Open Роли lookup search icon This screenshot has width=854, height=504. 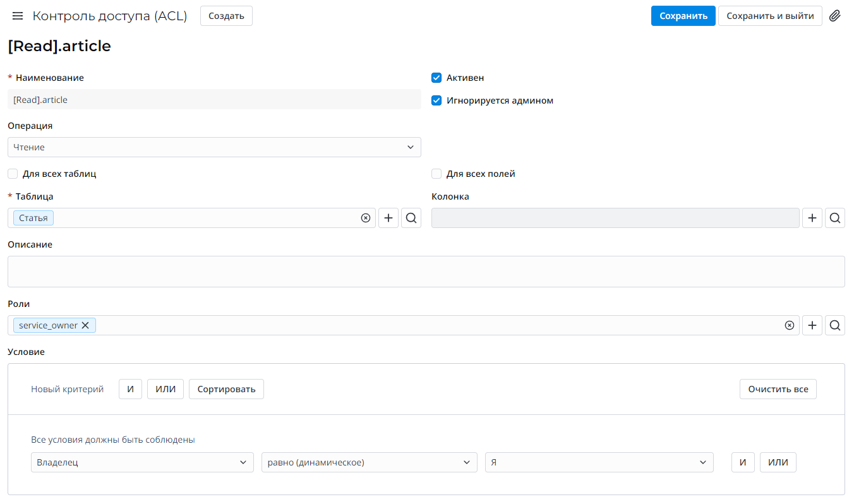coord(835,325)
